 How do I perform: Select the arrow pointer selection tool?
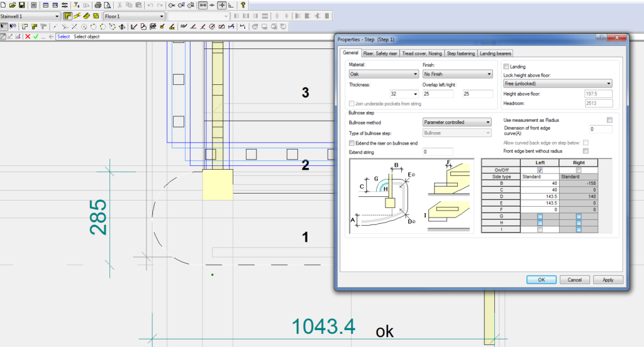pyautogui.click(x=4, y=26)
